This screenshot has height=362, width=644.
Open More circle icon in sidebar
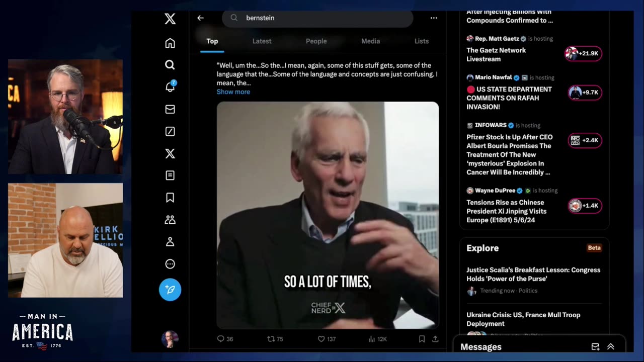[x=170, y=264]
